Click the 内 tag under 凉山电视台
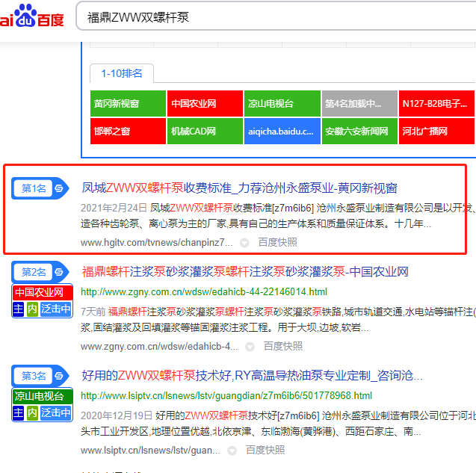 (x=32, y=413)
